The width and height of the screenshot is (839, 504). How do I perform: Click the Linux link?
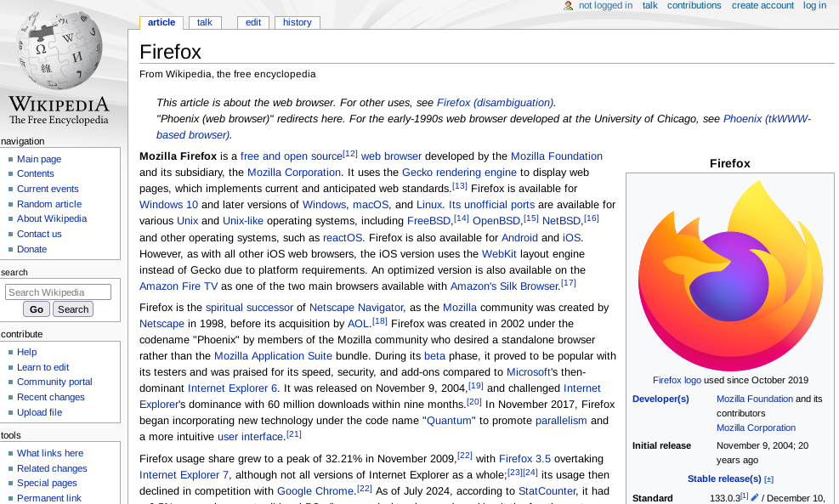[x=429, y=204]
